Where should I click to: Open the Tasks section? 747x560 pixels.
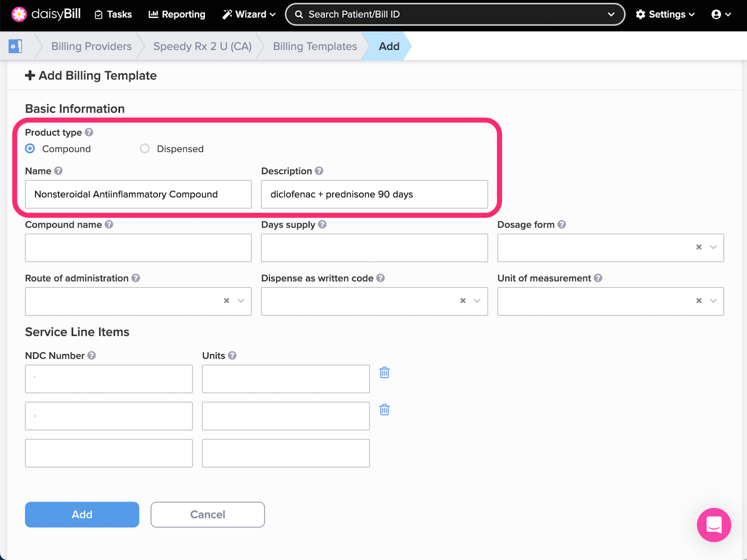[x=113, y=14]
